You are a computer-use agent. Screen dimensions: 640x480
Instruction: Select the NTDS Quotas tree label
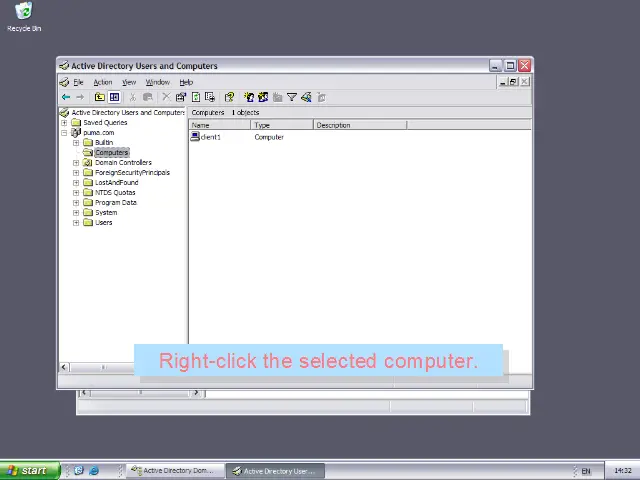115,193
